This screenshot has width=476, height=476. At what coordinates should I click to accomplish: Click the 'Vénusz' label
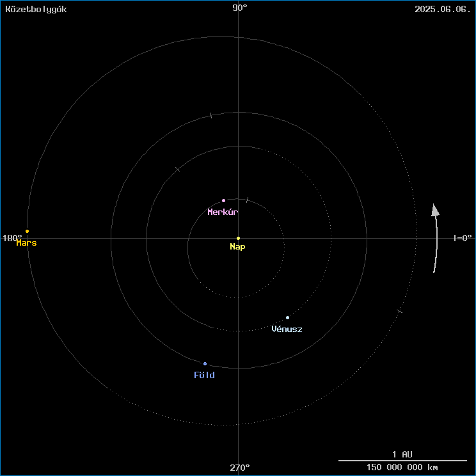(x=287, y=329)
